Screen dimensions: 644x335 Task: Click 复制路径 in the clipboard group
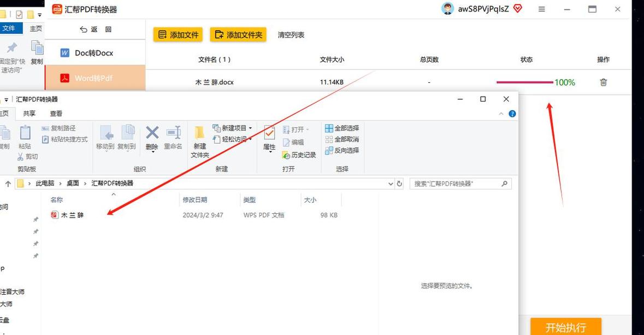59,128
